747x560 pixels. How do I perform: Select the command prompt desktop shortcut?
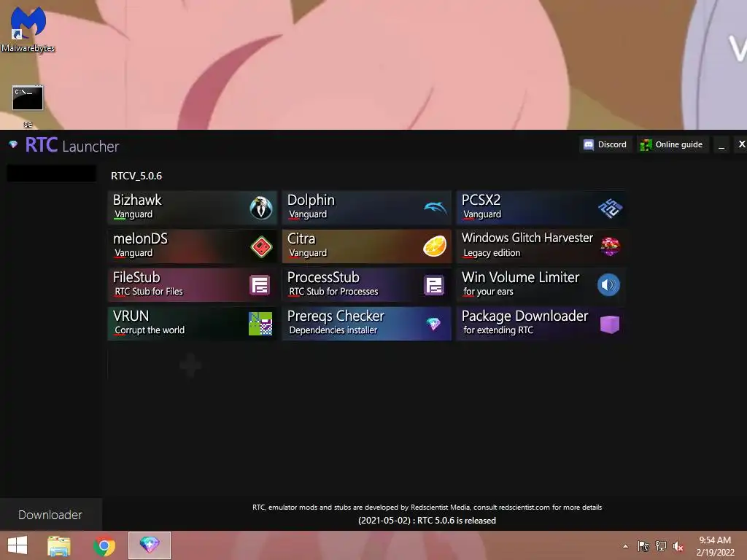coord(28,106)
